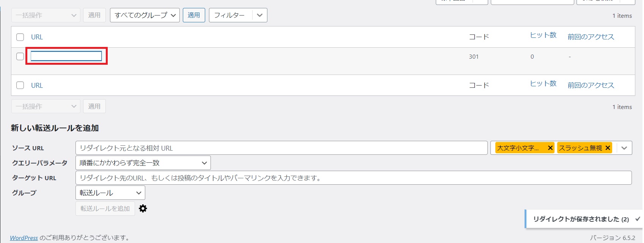Click the コード column header label
The image size is (644, 243).
click(479, 37)
